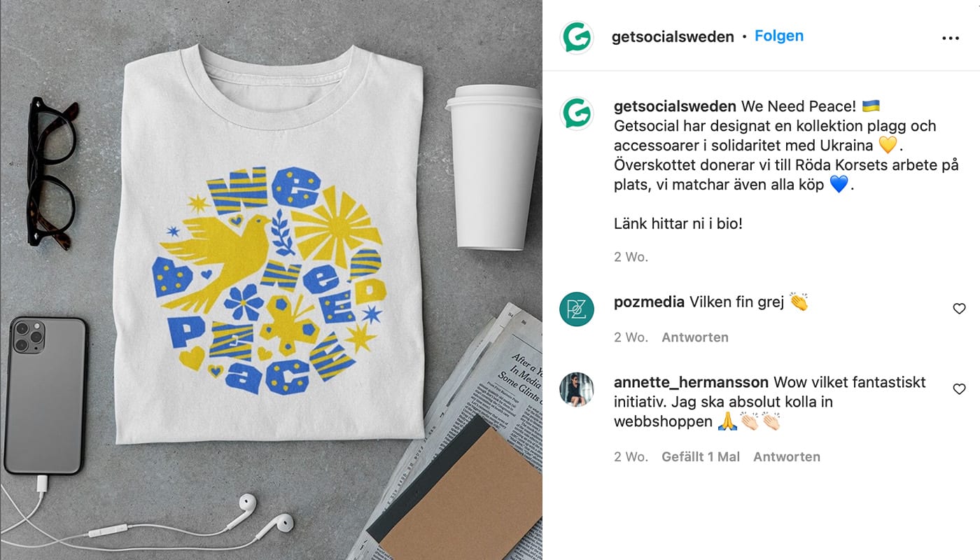This screenshot has width=980, height=560.
Task: Follow the account via Folgen
Action: click(779, 36)
